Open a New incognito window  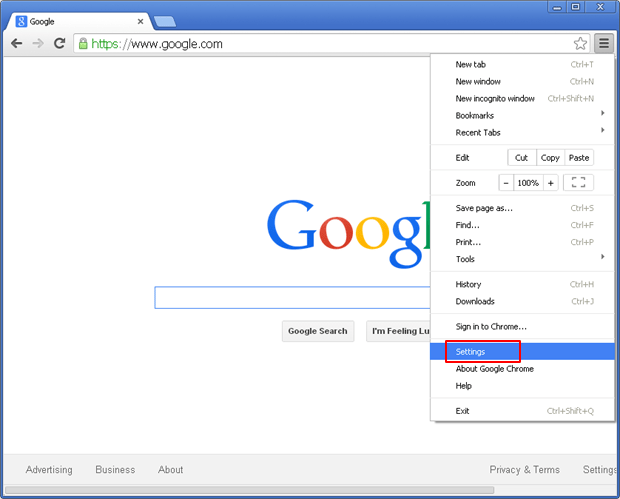pos(523,98)
